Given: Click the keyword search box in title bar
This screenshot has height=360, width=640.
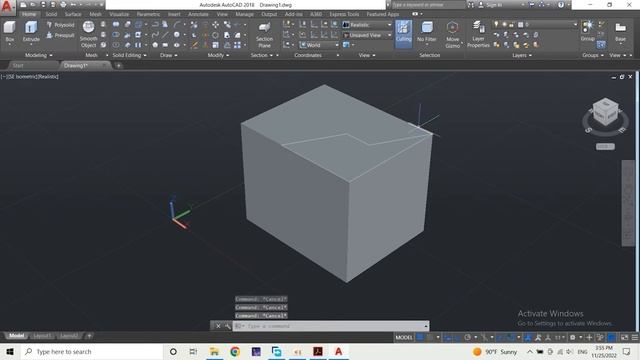Looking at the screenshot, I should tap(428, 5).
